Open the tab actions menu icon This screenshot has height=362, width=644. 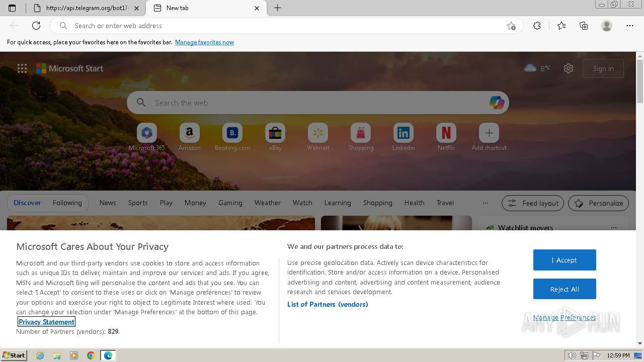12,8
